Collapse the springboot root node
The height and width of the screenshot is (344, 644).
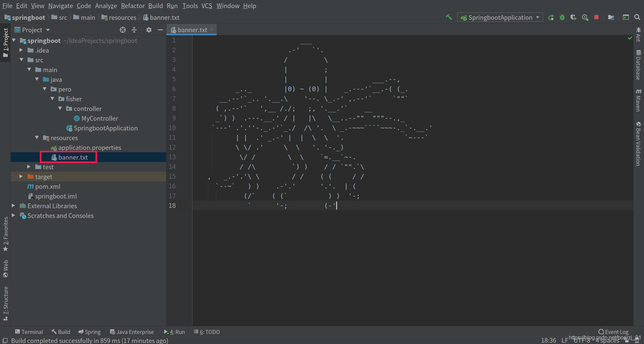[x=14, y=40]
